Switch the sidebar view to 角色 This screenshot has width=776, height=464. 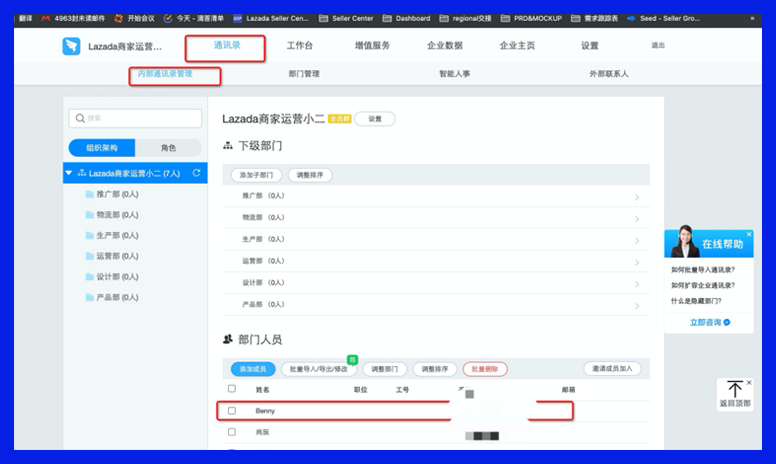click(168, 147)
